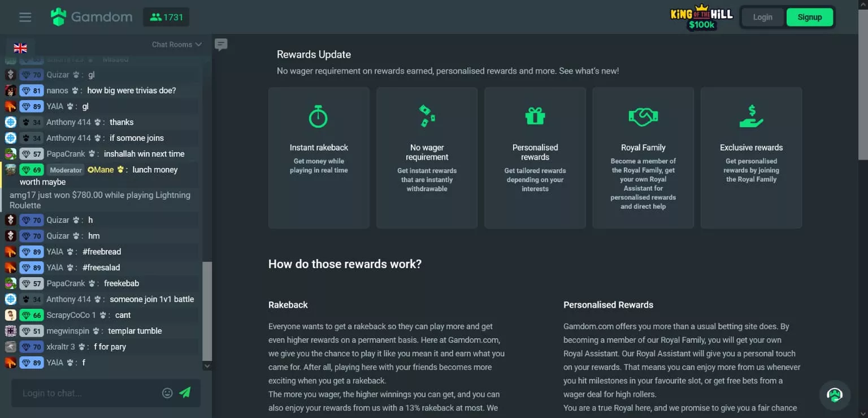Click username xkraltr 3 in chat
Screen dimensions: 868x418
61,347
